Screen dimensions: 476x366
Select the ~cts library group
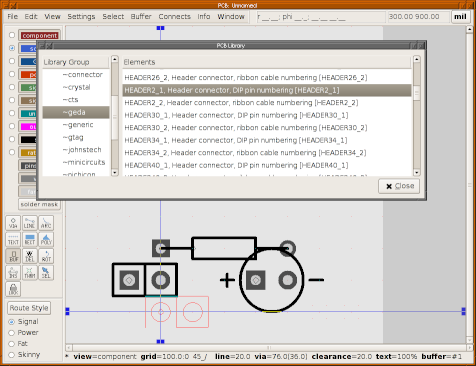tap(76, 100)
